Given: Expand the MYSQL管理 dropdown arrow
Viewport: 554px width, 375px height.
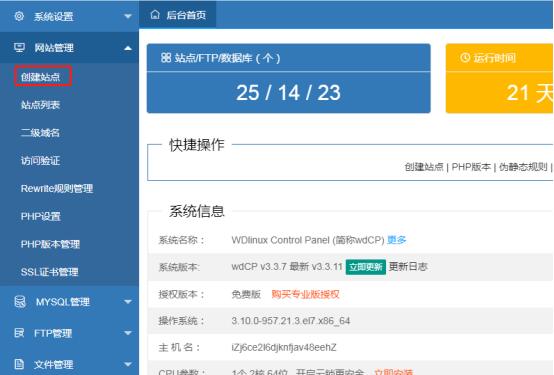Looking at the screenshot, I should point(128,302).
